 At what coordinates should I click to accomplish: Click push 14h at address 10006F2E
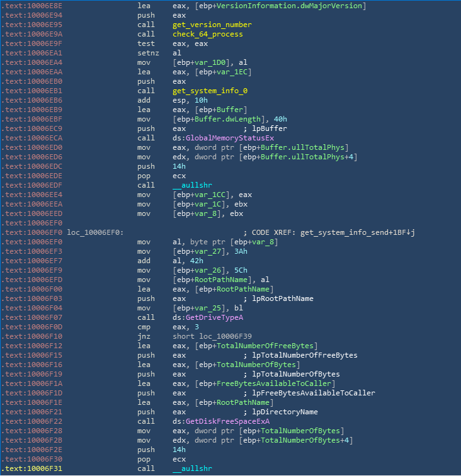pos(161,450)
